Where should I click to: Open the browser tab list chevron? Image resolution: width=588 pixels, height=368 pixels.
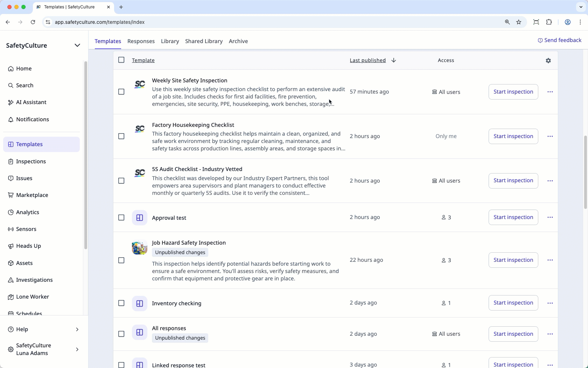581,7
